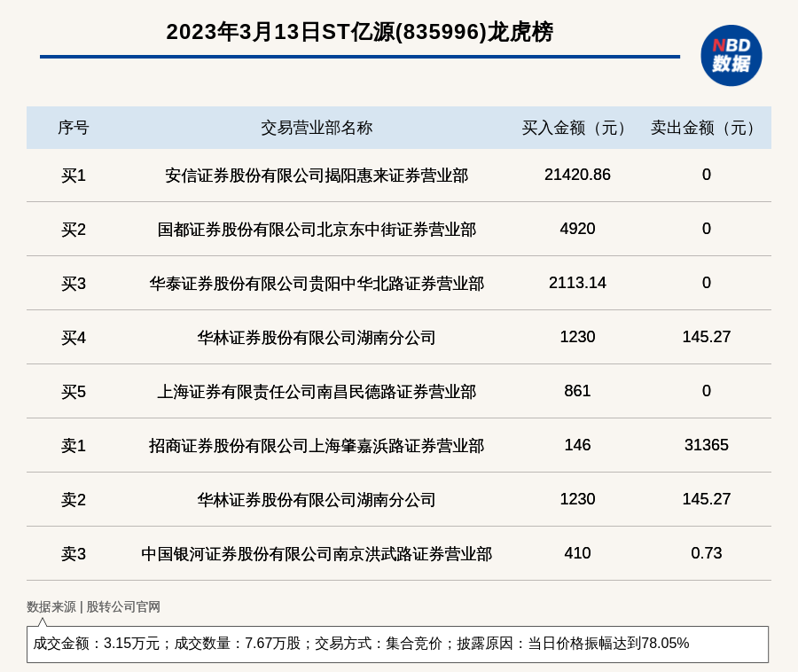
Task: Click the 买入金额（元） column header
Action: [x=577, y=128]
